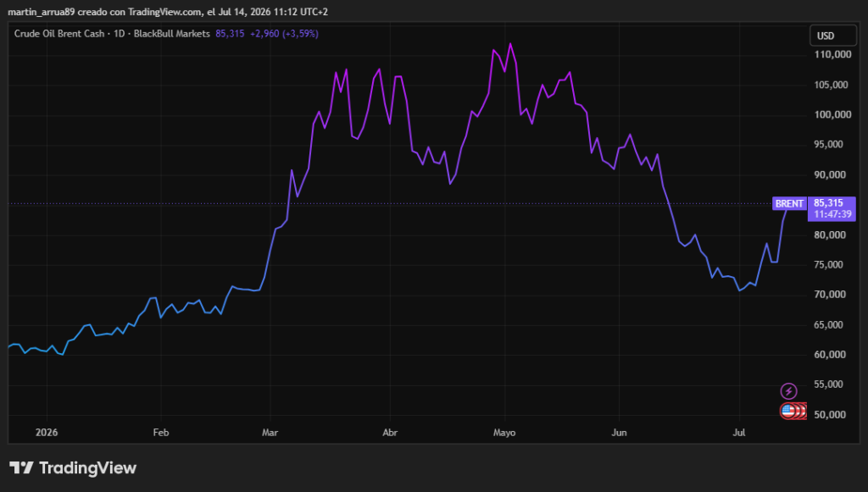Click the purple lightning bolt event icon
Image resolution: width=868 pixels, height=492 pixels.
pos(788,391)
